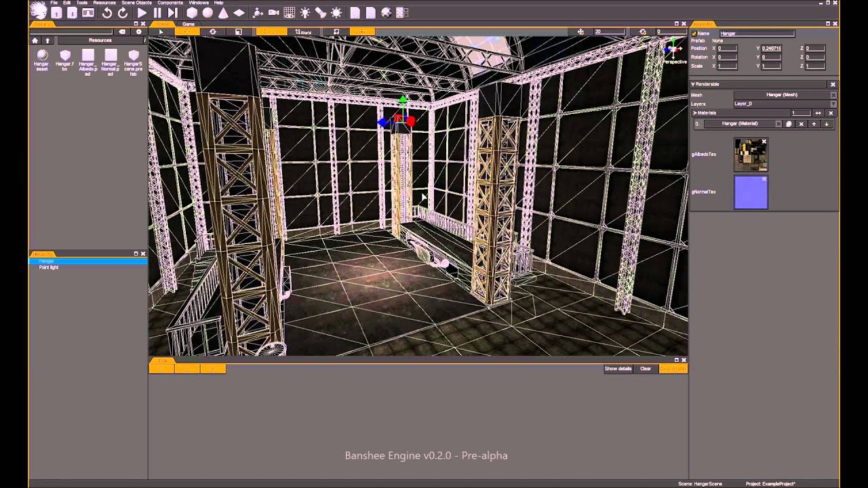Switch to World coordinate mode
This screenshot has width=868, height=488.
point(302,32)
